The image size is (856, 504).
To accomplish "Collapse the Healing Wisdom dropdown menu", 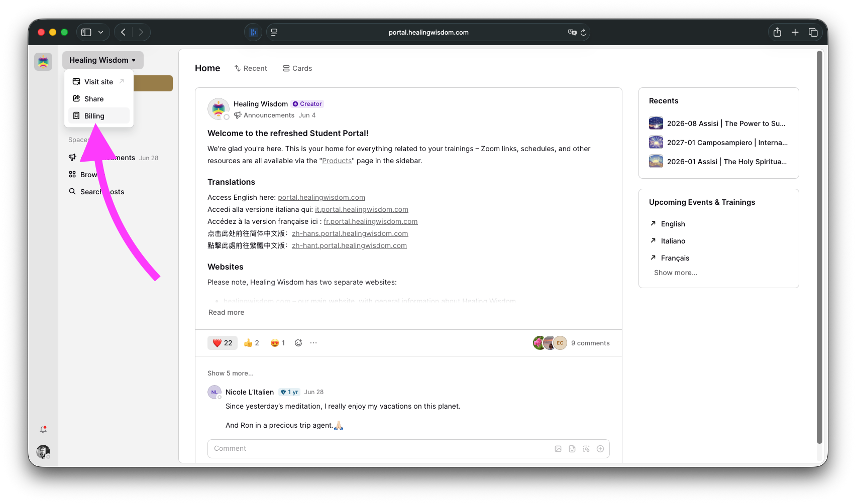I will [x=103, y=60].
